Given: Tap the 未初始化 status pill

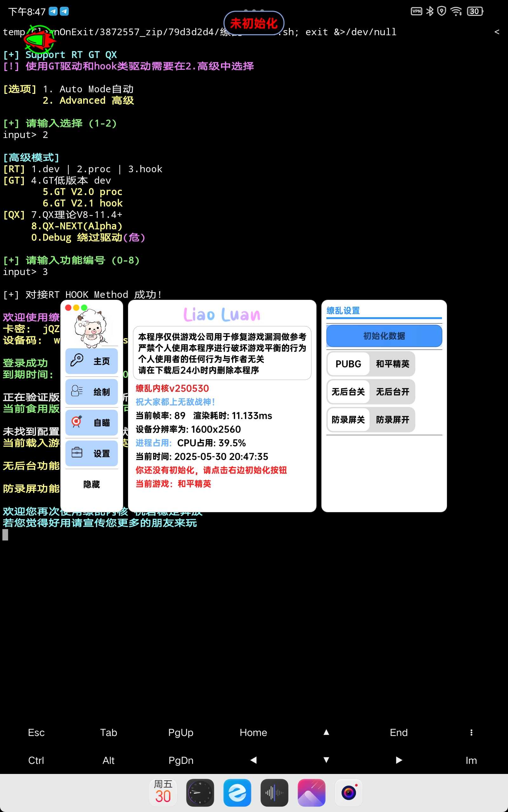Looking at the screenshot, I should pos(254,23).
